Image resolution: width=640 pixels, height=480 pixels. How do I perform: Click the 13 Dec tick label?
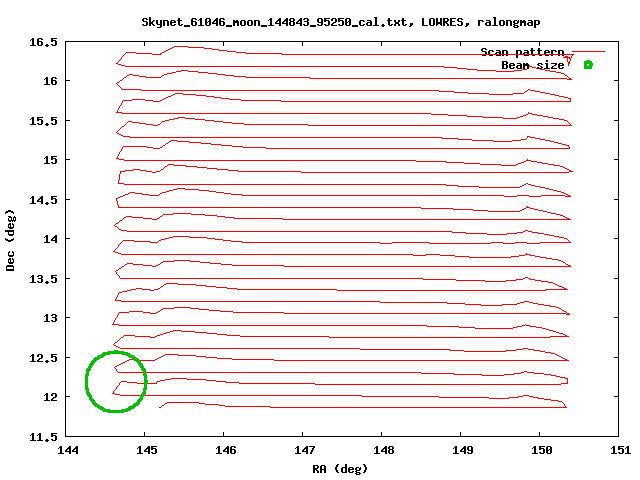tap(50, 318)
